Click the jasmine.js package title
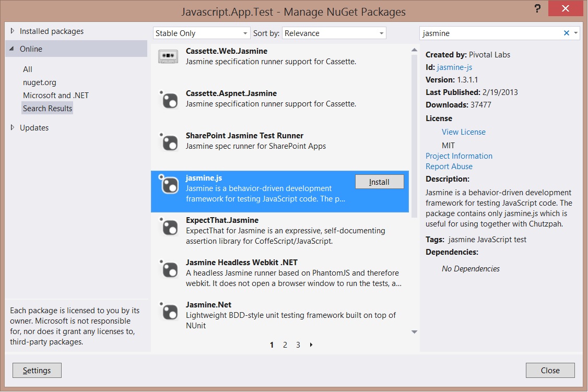Screen dimensions: 588x392 204,178
